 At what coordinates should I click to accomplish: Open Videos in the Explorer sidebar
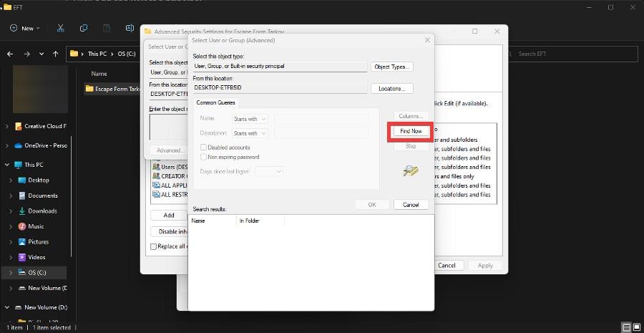(38, 257)
